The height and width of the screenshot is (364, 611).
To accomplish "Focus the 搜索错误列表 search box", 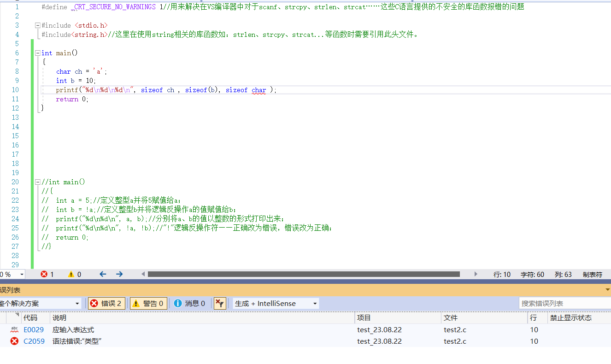I will (x=565, y=303).
